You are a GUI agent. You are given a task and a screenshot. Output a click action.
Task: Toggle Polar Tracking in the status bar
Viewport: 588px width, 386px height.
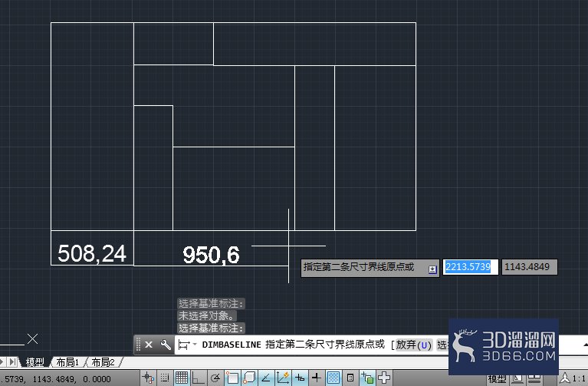coord(215,378)
